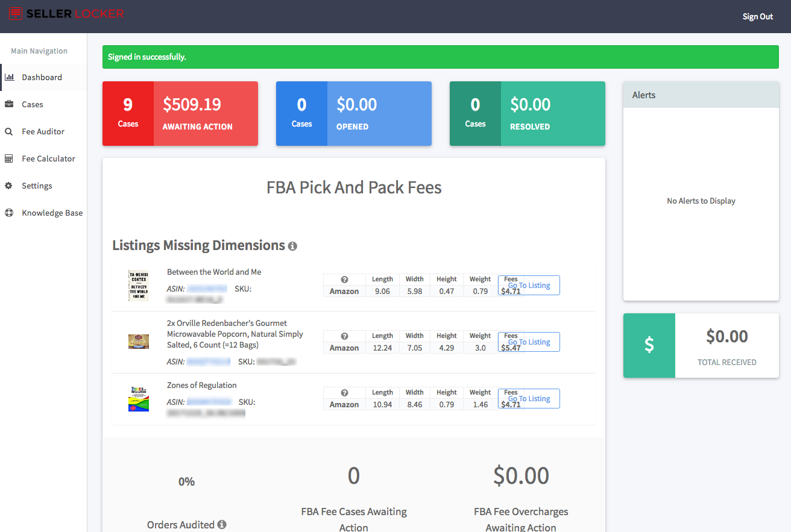
Task: Click the question mark above Amazon dimensions for first listing
Action: click(x=344, y=279)
